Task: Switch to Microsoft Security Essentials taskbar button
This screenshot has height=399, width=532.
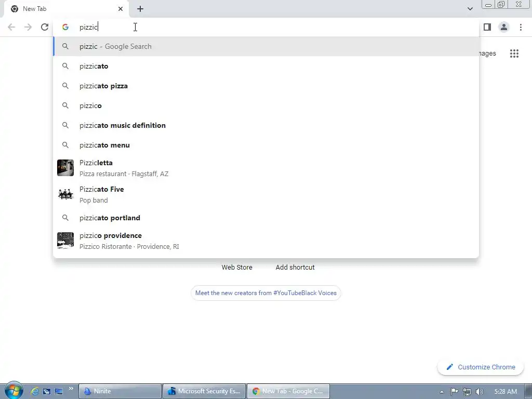Action: 204,391
